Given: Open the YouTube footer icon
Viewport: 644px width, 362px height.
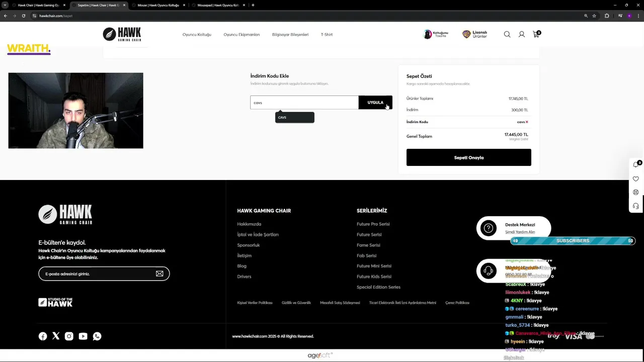Looking at the screenshot, I should (83, 336).
